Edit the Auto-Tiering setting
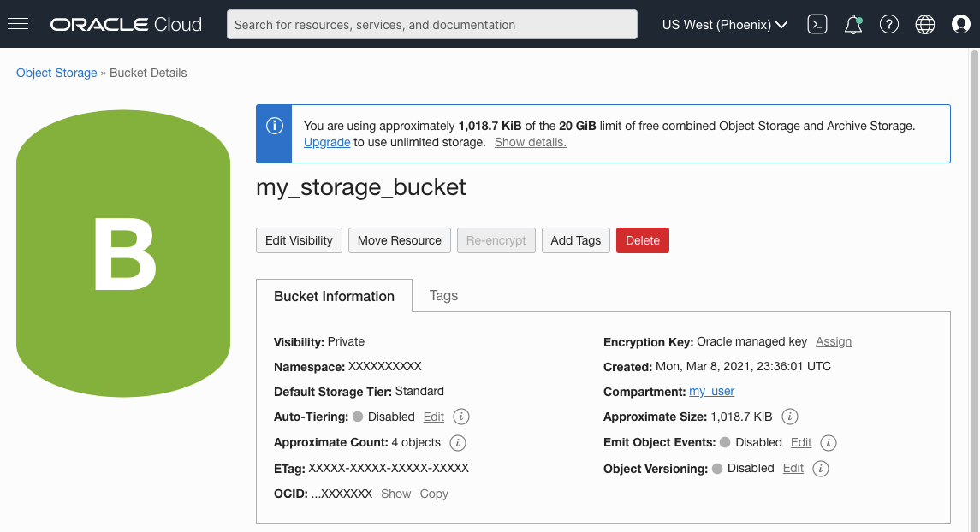 coord(434,417)
